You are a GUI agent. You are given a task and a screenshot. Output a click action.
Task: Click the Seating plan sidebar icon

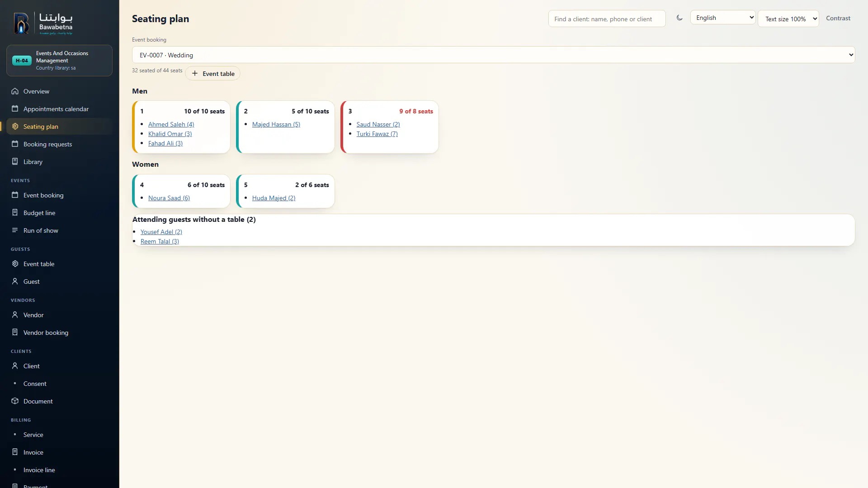tap(15, 127)
